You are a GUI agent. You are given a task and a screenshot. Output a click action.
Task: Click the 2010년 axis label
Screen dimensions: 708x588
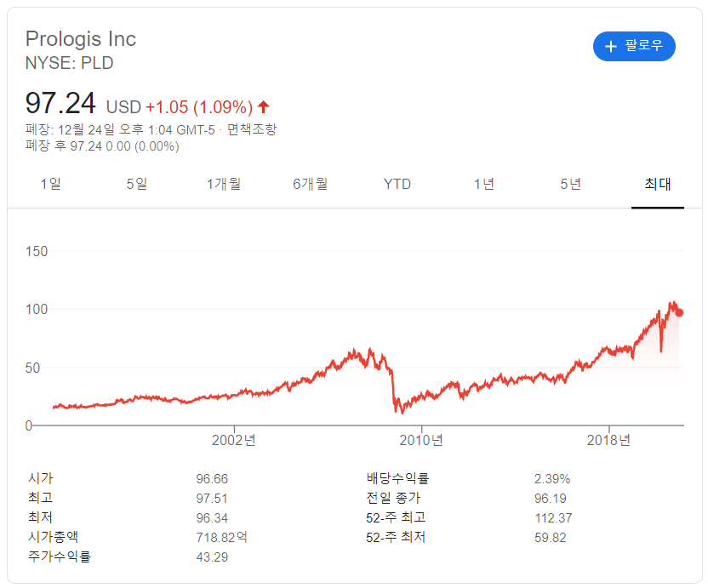coord(421,440)
